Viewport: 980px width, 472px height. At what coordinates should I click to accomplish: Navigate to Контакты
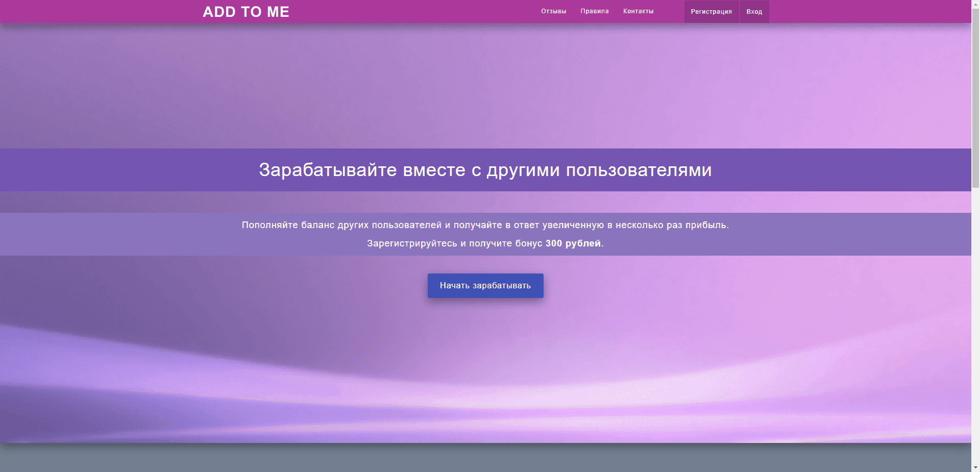pos(638,11)
